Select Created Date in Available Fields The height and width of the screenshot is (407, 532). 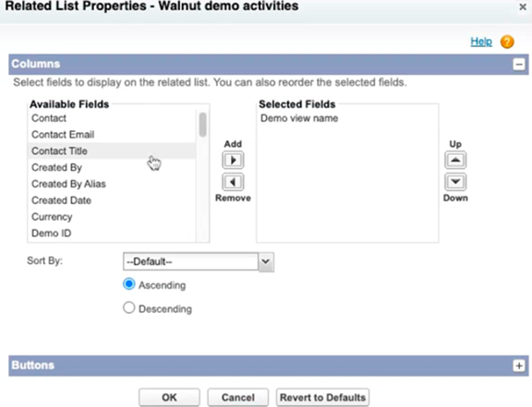point(112,200)
